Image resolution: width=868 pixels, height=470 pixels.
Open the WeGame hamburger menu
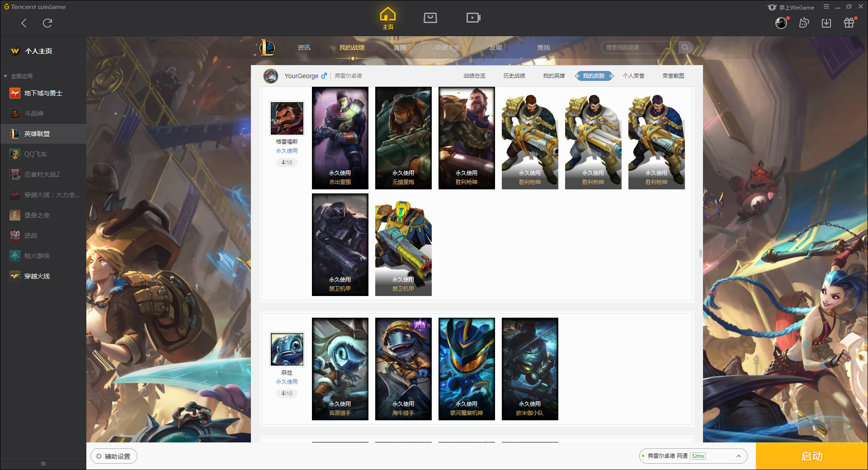coord(826,7)
